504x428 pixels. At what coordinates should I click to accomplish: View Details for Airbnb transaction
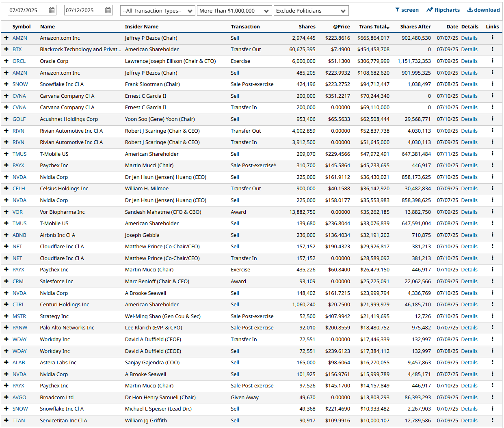pyautogui.click(x=469, y=235)
